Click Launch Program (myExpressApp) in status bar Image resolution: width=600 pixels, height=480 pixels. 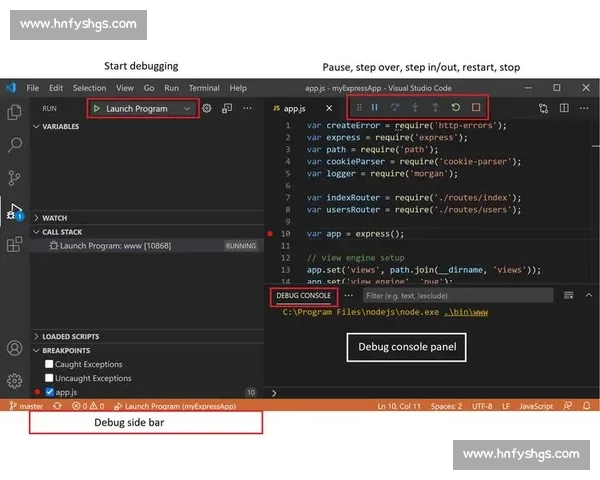(x=175, y=406)
